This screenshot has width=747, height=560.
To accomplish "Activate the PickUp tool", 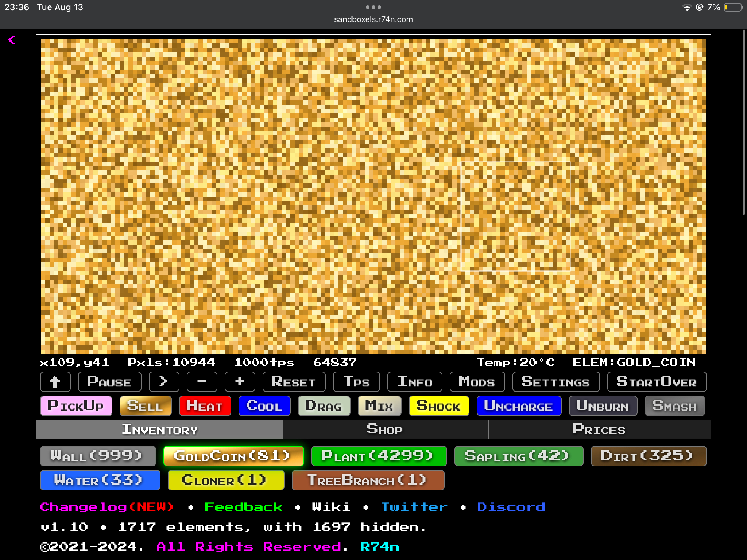I will (76, 406).
